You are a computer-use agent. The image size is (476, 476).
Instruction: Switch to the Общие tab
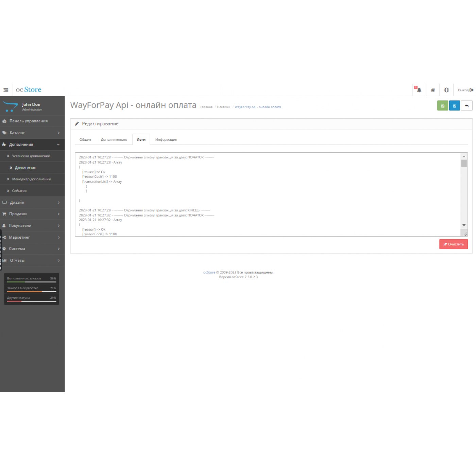(85, 140)
